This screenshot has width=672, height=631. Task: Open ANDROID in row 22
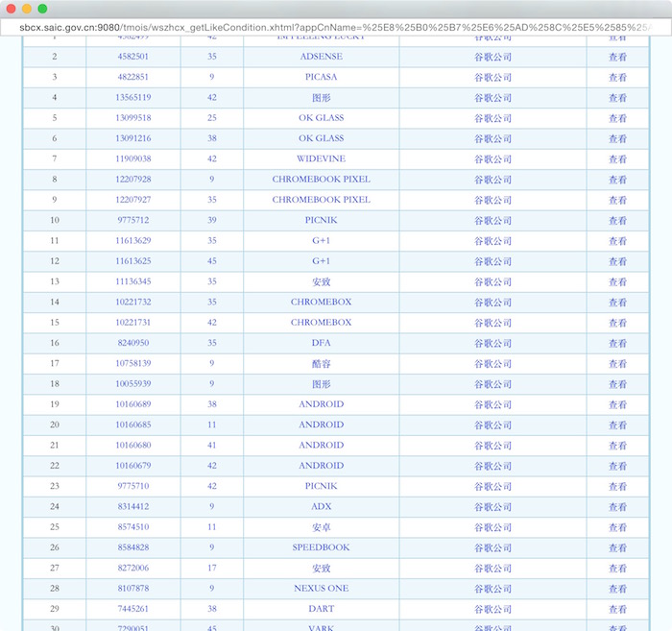(321, 466)
